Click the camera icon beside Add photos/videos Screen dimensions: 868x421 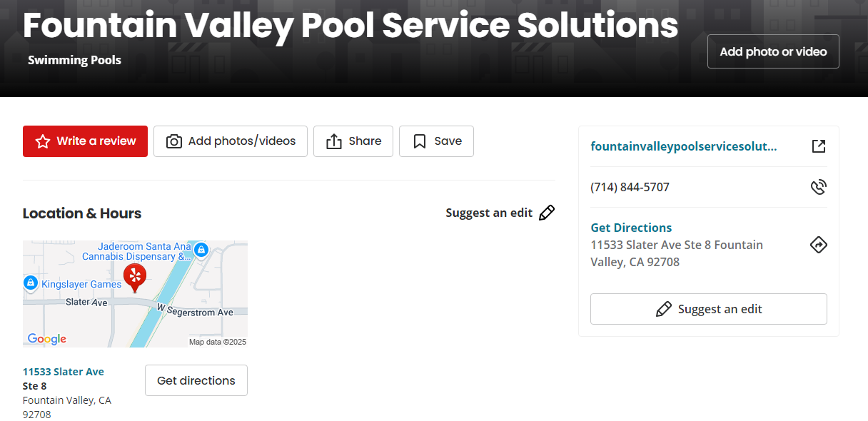point(174,141)
